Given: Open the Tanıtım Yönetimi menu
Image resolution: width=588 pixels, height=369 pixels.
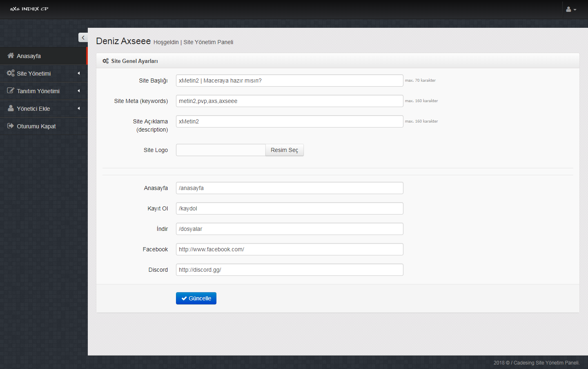Looking at the screenshot, I should [44, 91].
